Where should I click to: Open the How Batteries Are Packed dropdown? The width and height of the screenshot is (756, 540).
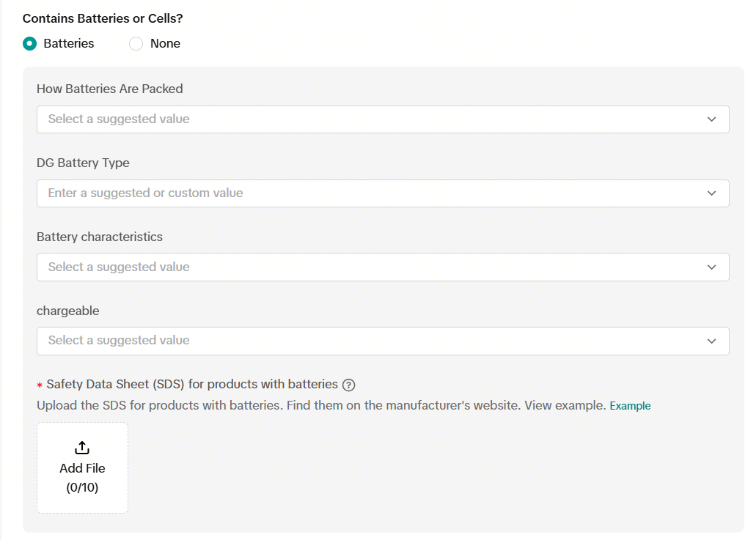click(x=367, y=119)
